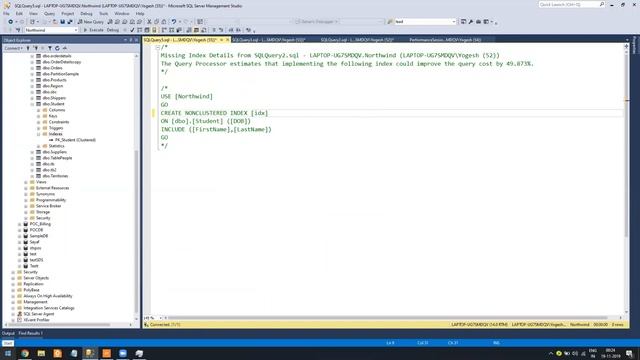Click the Parse checkmark icon in toolbar
This screenshot has height=360, width=640.
132,30
